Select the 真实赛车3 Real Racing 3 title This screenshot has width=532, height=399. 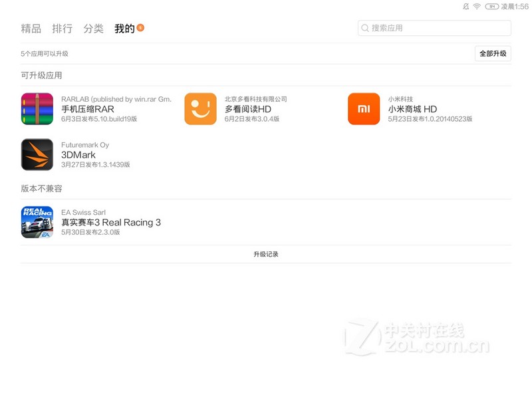click(x=111, y=222)
